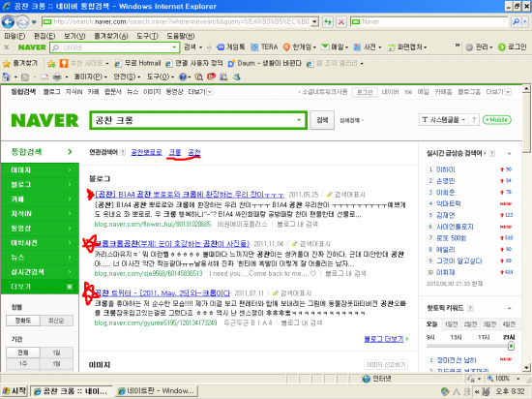532x399 pixels.
Task: Select 전체 period filter
Action: 23,353
